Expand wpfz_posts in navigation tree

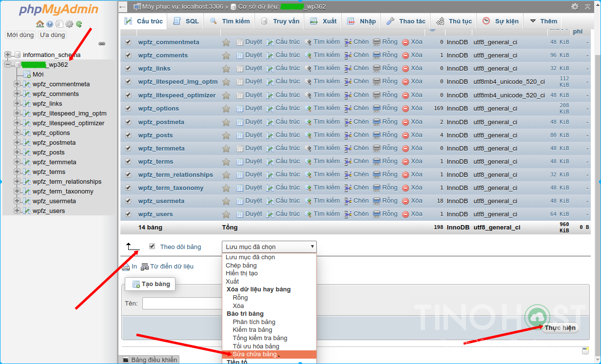pyautogui.click(x=17, y=152)
